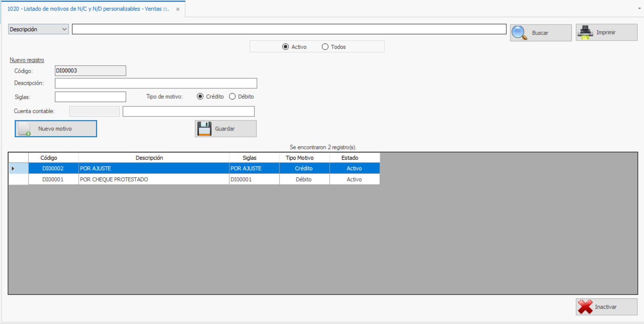Switch to the 1020 Listado de motivos tab
Image resolution: width=644 pixels, height=324 pixels.
click(88, 9)
